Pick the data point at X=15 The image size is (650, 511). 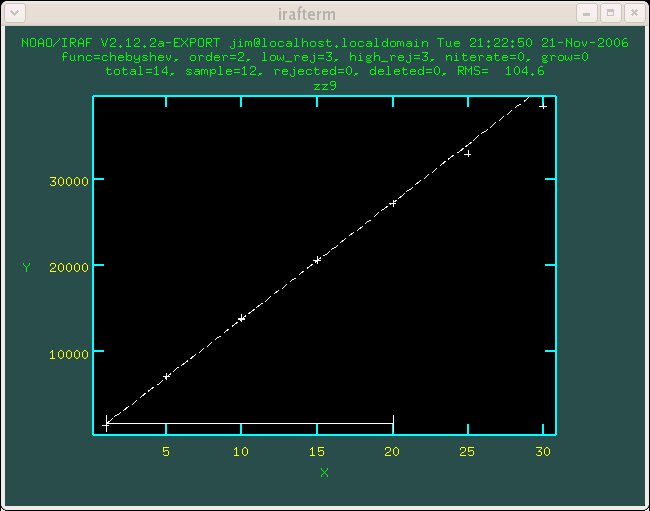click(x=317, y=260)
